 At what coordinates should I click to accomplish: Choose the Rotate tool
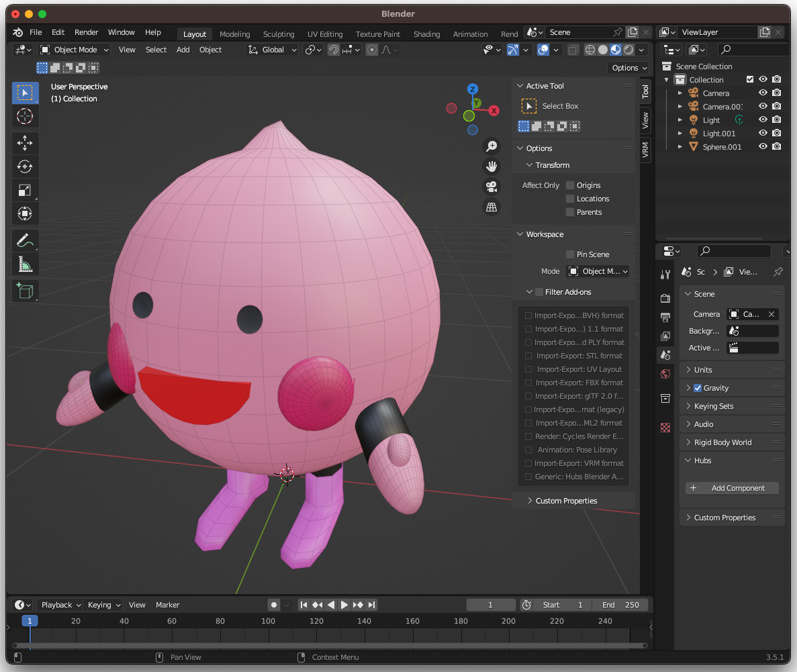[25, 166]
